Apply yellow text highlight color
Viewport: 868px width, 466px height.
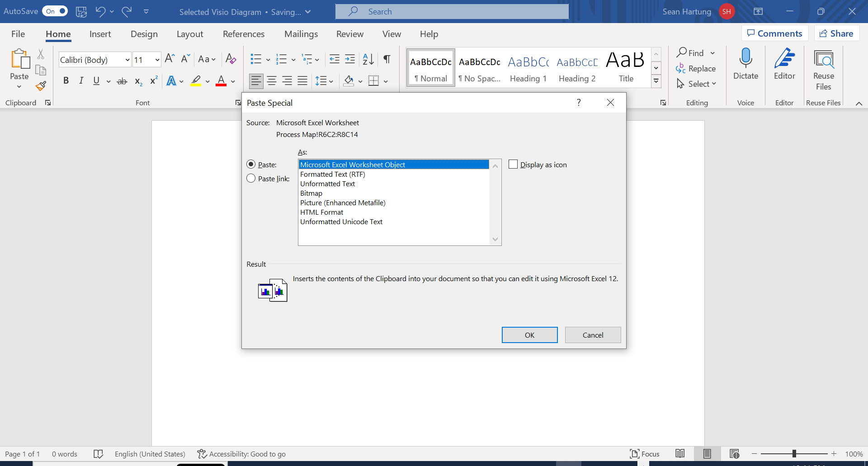click(x=196, y=81)
